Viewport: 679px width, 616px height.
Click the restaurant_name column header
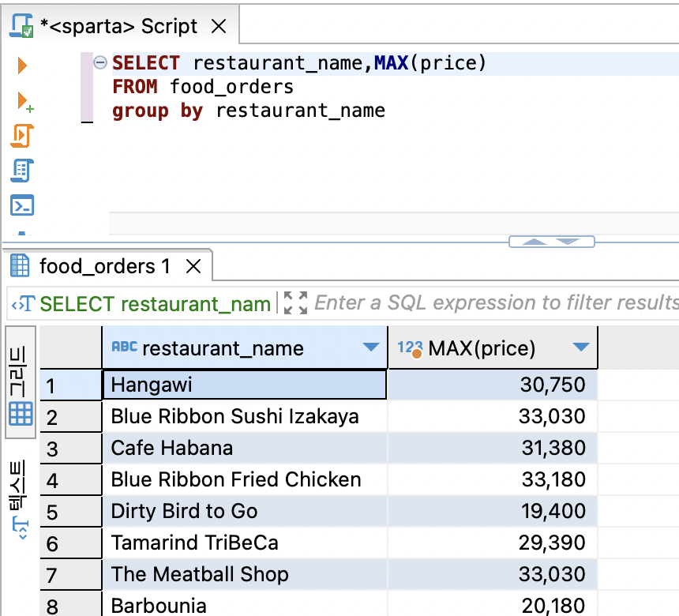(x=245, y=347)
